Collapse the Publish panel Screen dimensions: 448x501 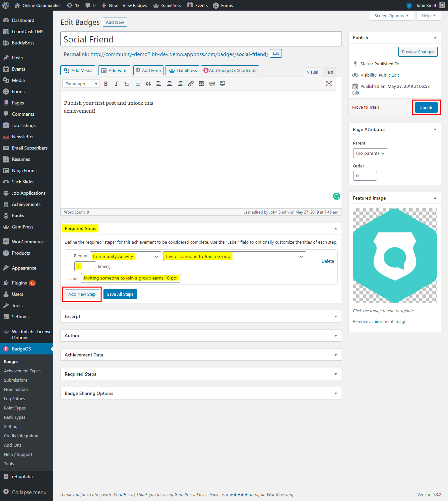[435, 38]
